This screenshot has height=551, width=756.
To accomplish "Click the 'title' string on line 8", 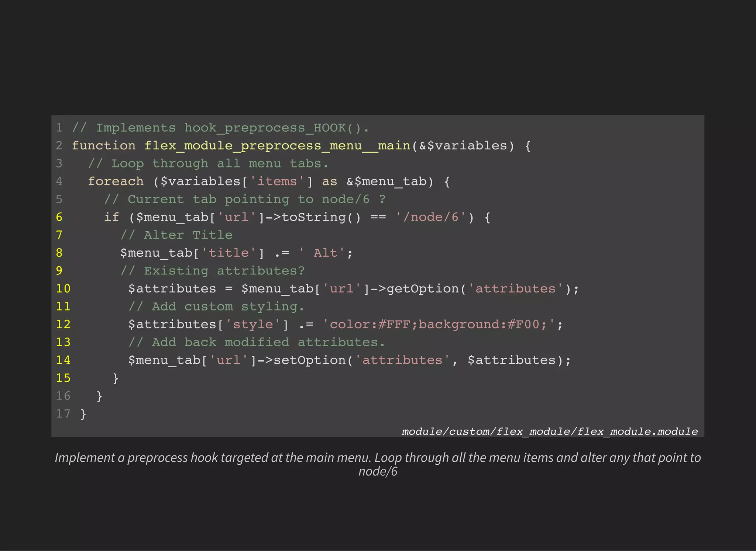I will tap(228, 253).
